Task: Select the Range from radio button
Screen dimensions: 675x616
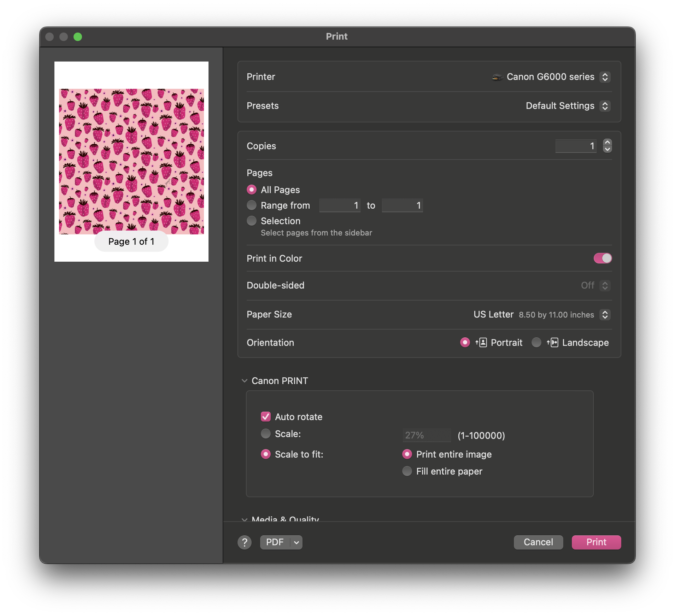Action: 252,205
